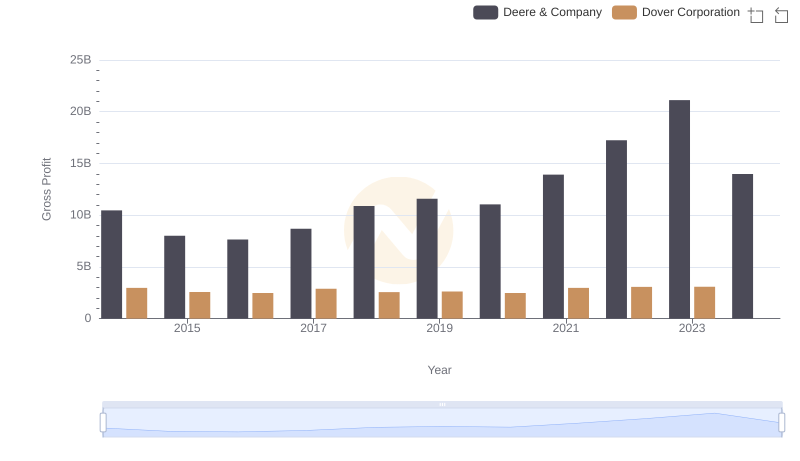The height and width of the screenshot is (461, 800).
Task: Click the Deere & Company bar for 2021
Action: tap(553, 246)
